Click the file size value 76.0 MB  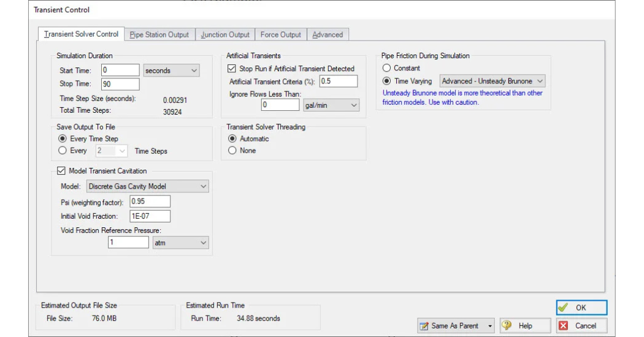click(104, 319)
